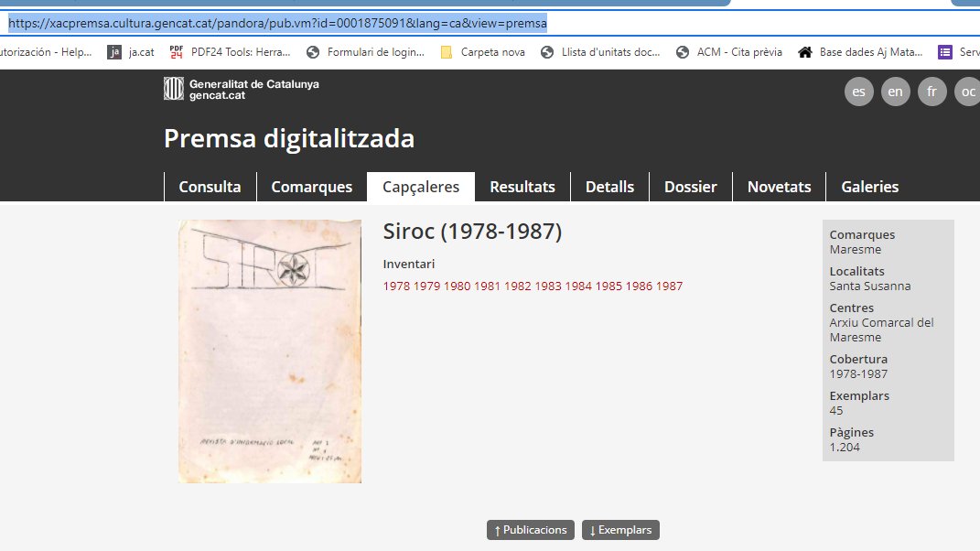980x551 pixels.
Task: Click the browser address bar URL
Action: point(277,24)
